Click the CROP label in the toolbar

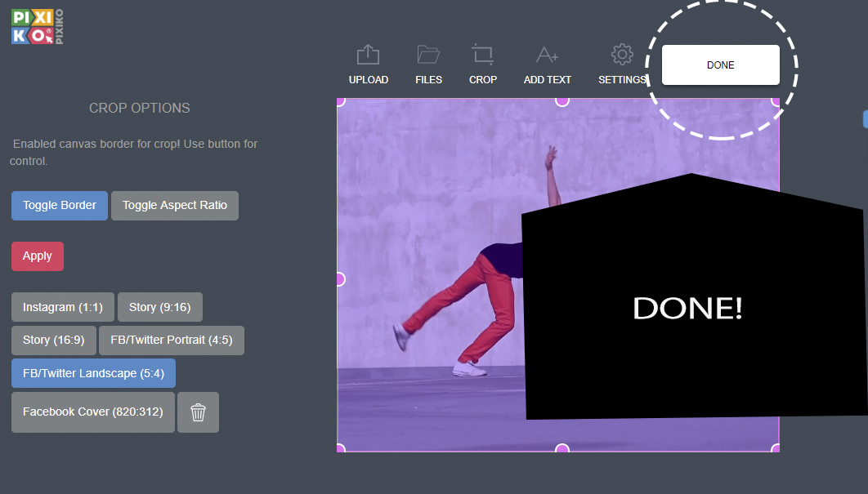click(x=483, y=80)
